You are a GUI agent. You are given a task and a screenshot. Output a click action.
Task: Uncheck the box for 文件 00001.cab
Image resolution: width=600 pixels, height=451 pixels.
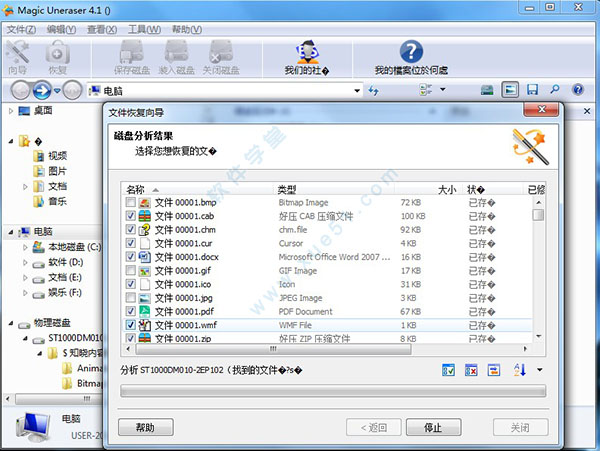pos(130,215)
